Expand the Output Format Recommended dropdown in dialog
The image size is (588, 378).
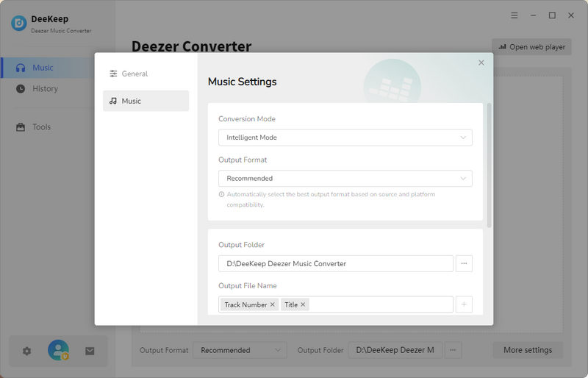point(345,178)
